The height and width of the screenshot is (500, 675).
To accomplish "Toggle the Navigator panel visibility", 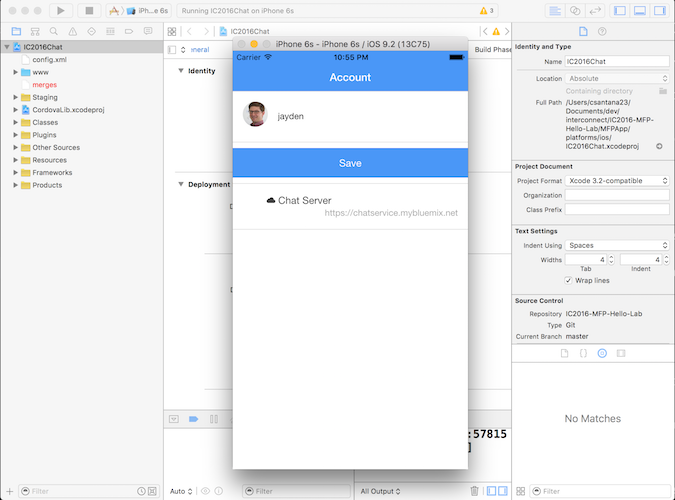I will coord(620,11).
